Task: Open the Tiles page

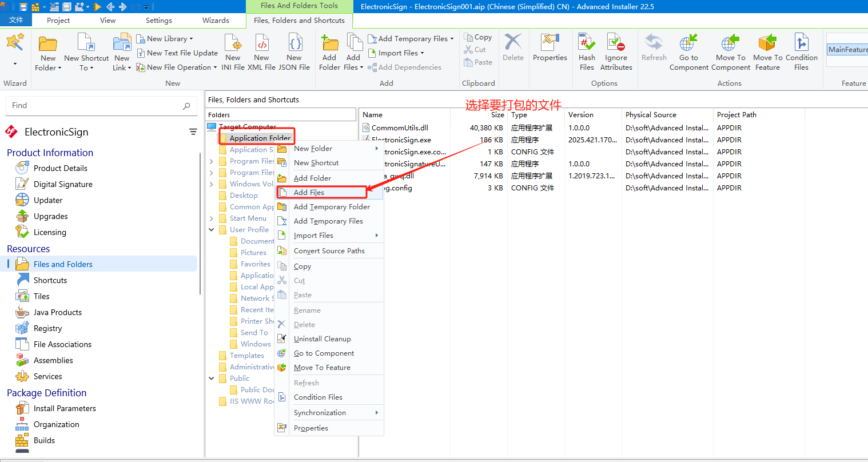Action: [41, 296]
